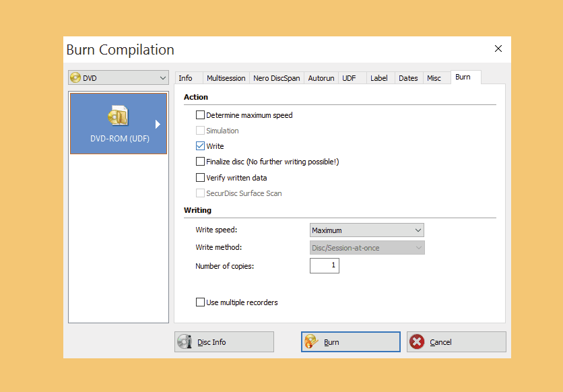Click the Cancel button

coord(457,341)
